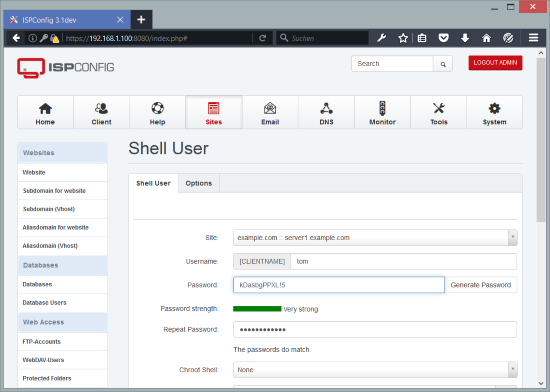This screenshot has width=550, height=392.
Task: Focus the Repeat Password field
Action: tap(375, 330)
